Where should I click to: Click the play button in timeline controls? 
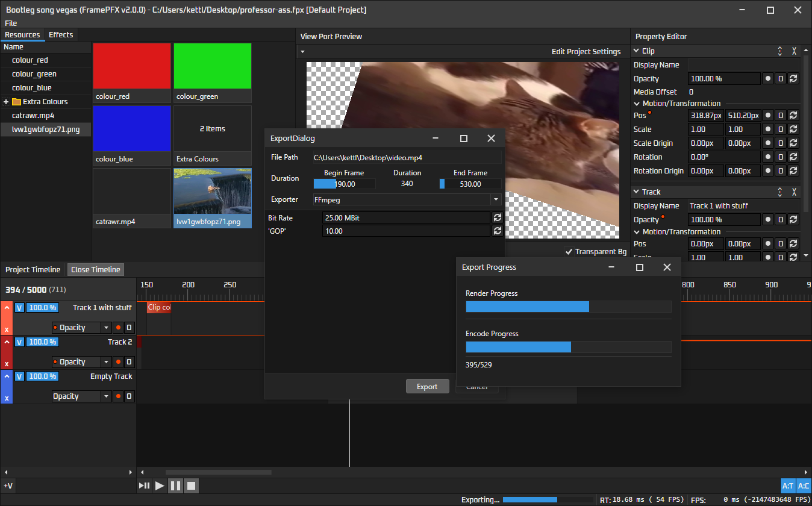(x=160, y=486)
